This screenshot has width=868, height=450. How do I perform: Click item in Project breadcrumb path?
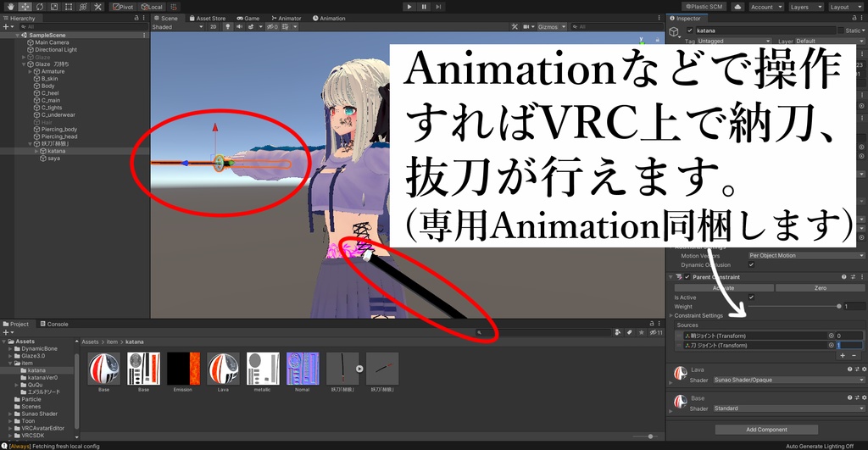click(113, 342)
